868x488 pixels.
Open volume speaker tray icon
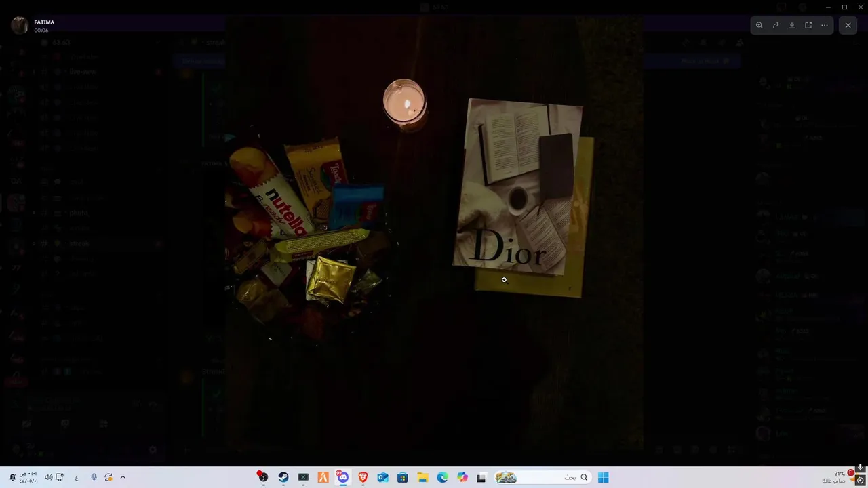click(48, 477)
